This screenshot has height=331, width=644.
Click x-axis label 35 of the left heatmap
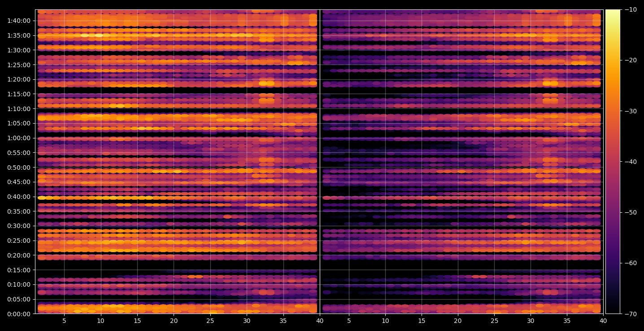(x=283, y=321)
